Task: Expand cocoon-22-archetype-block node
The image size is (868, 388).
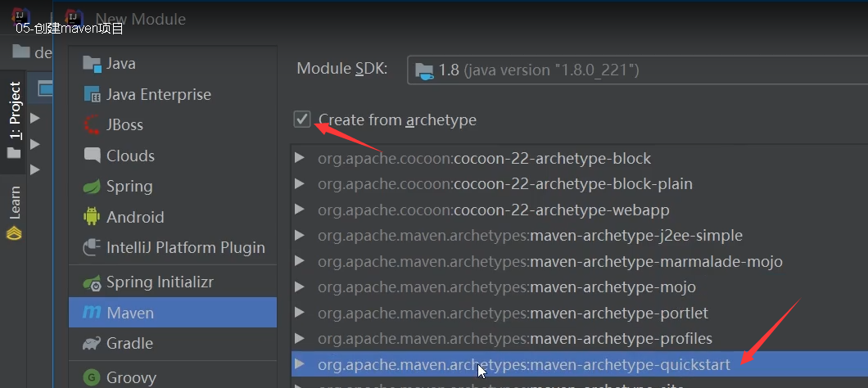Action: [300, 159]
